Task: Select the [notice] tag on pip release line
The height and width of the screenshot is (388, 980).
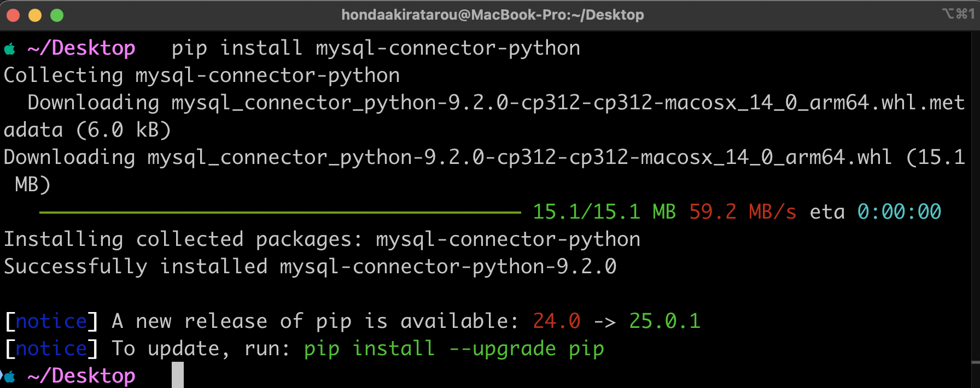Action: 50,321
